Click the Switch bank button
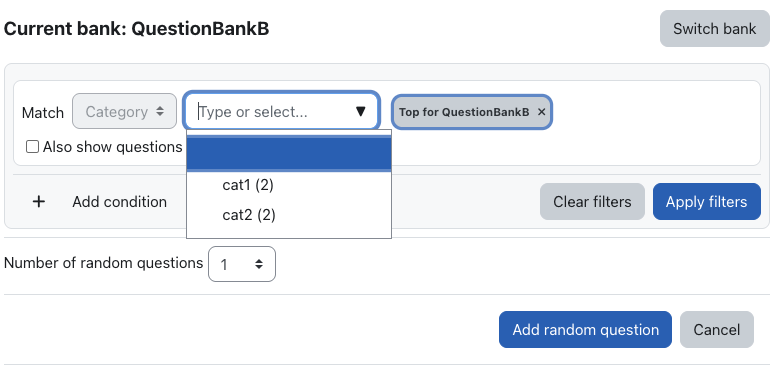 (714, 29)
